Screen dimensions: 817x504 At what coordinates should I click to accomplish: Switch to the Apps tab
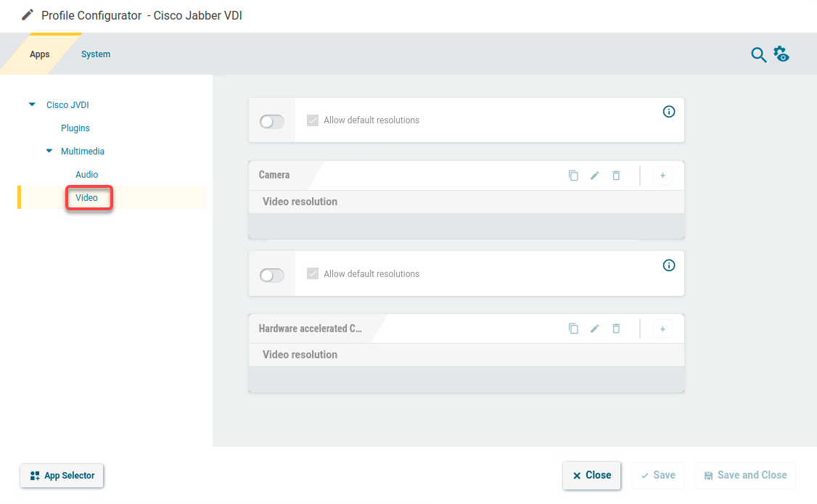click(40, 54)
